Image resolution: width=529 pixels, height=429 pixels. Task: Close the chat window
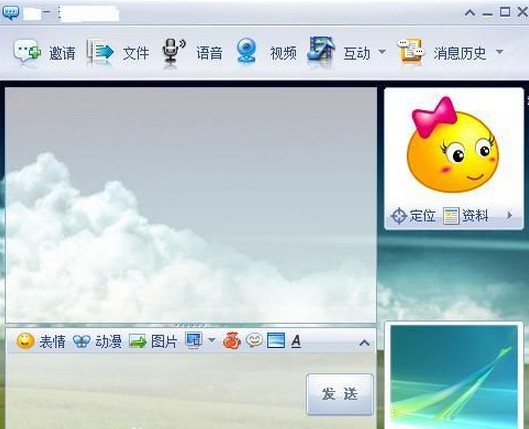[x=522, y=12]
